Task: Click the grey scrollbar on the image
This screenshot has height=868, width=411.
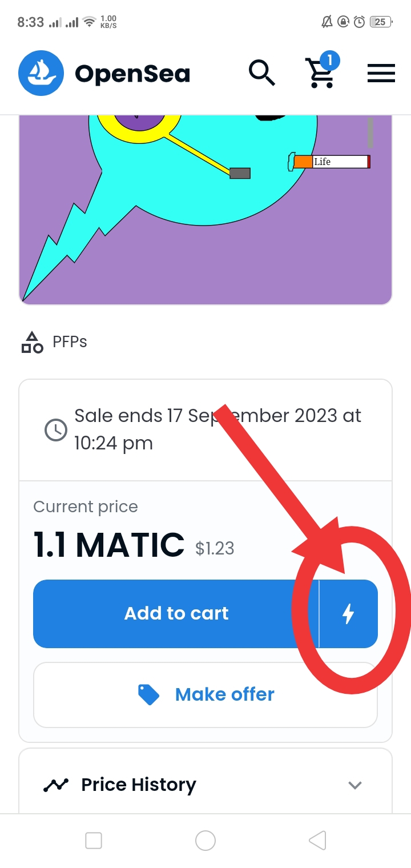Action: pos(370,132)
